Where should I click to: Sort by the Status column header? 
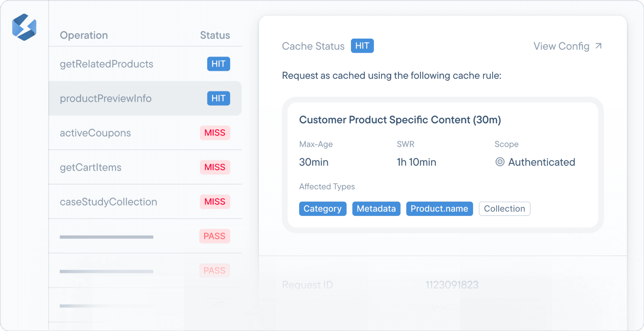(x=215, y=35)
